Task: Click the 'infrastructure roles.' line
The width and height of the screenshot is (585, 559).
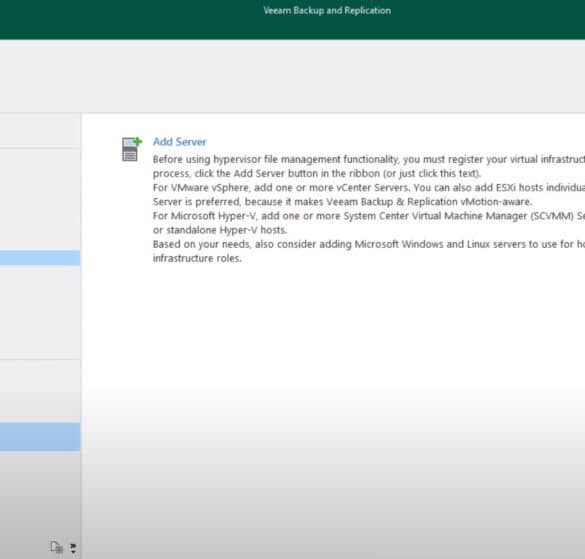Action: 197,258
